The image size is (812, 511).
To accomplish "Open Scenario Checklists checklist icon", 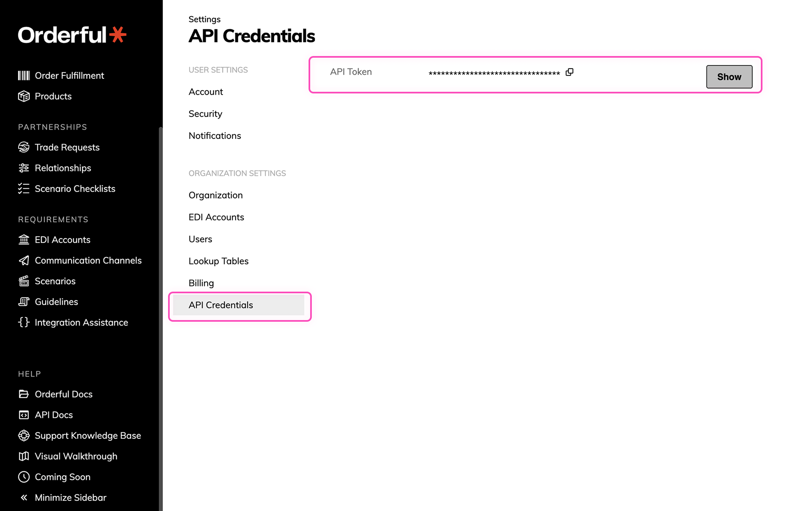I will [24, 188].
